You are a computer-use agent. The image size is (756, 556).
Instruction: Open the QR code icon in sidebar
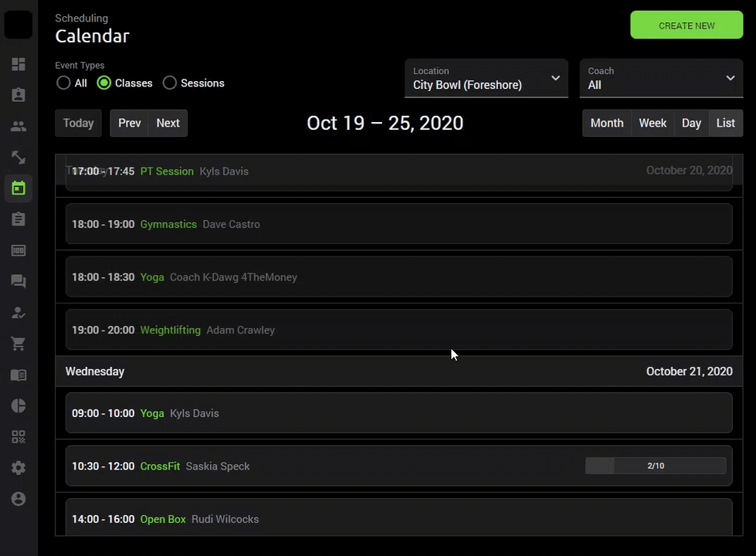tap(19, 437)
